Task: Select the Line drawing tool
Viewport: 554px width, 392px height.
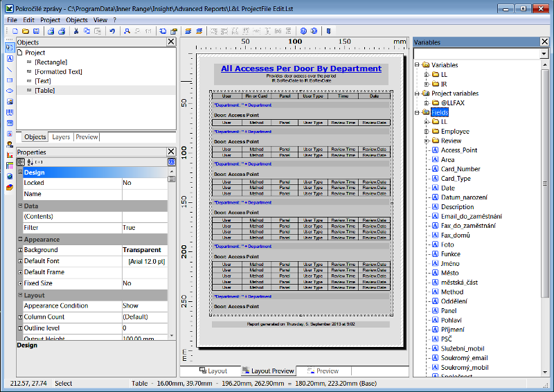Action: [x=10, y=69]
